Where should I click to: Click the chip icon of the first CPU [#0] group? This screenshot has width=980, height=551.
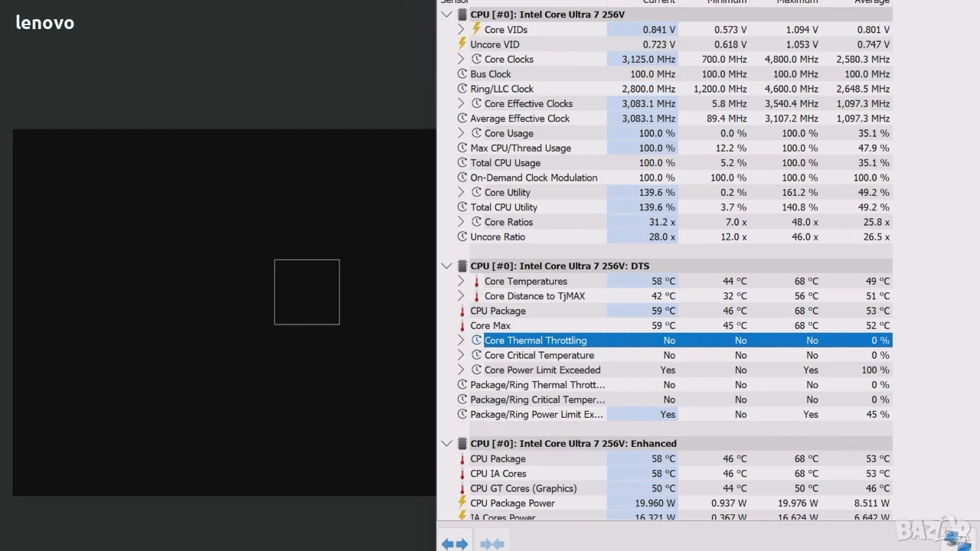462,15
